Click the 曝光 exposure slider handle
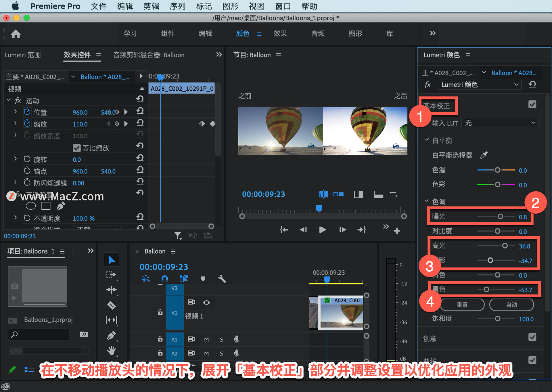 tap(500, 217)
